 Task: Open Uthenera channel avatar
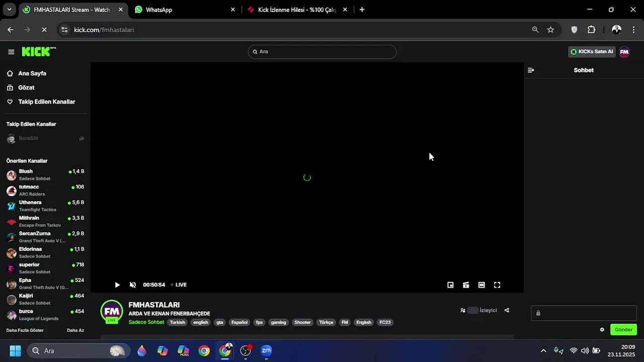[x=11, y=206]
